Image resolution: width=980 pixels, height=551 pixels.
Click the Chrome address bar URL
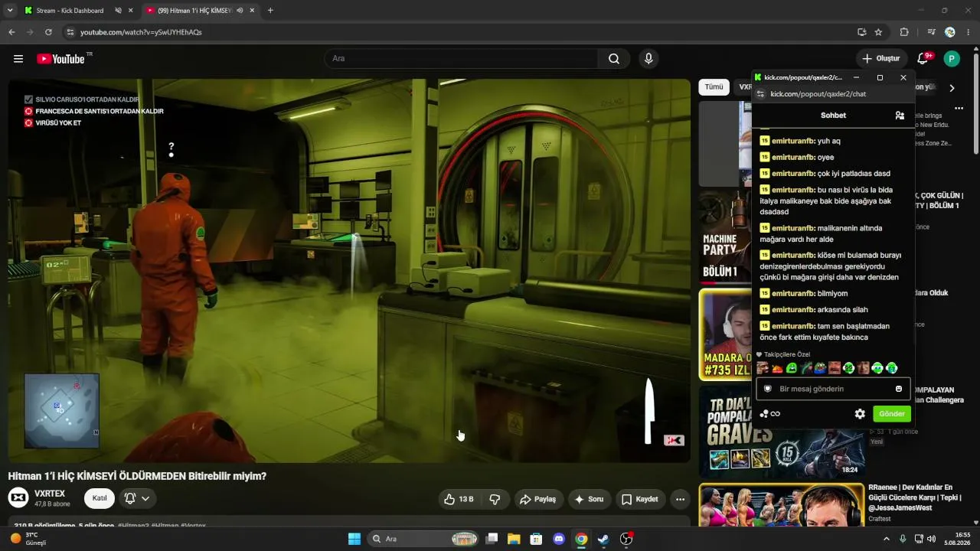click(141, 32)
